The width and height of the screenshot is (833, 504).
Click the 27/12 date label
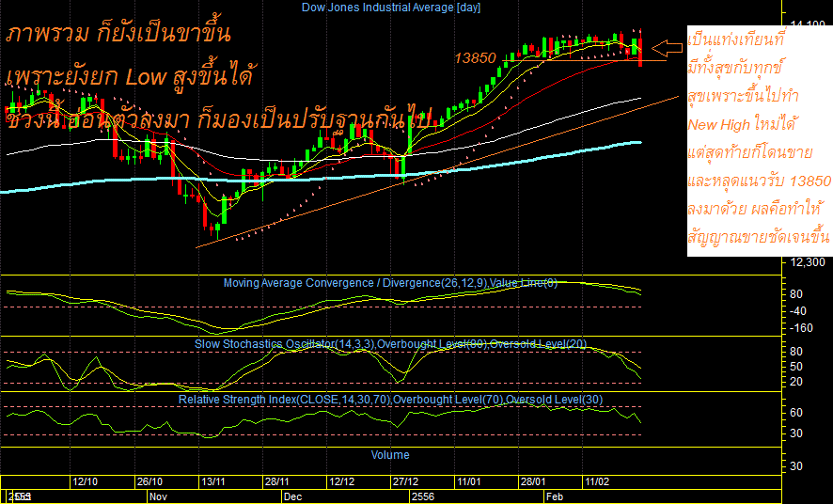405,481
